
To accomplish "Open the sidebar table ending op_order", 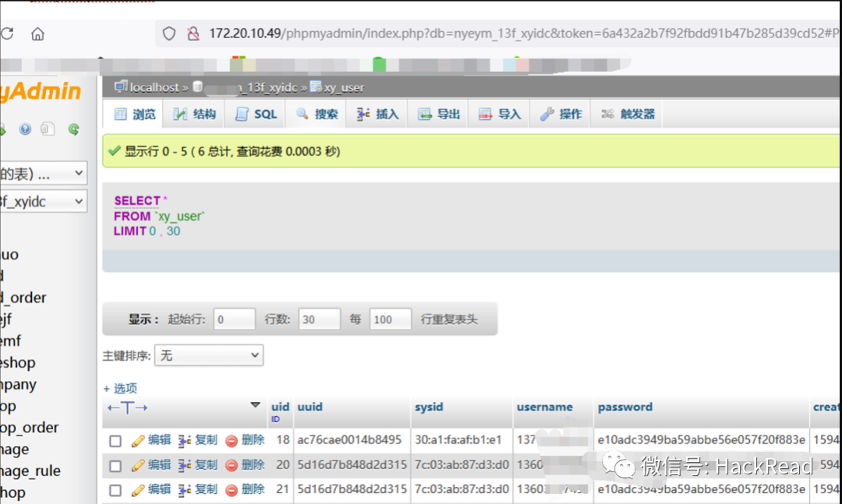I will click(x=30, y=428).
